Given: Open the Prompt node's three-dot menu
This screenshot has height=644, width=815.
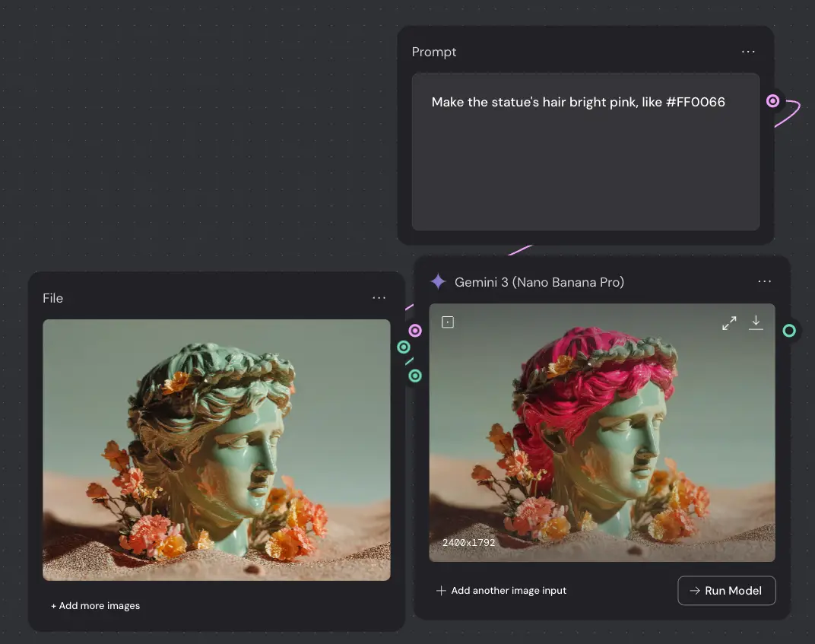Looking at the screenshot, I should coord(748,52).
